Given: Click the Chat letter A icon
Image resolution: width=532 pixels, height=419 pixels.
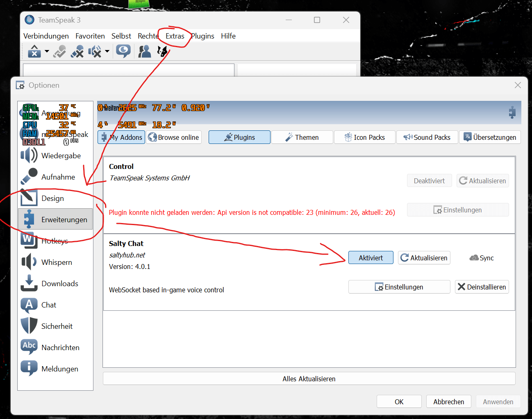Looking at the screenshot, I should pos(29,305).
